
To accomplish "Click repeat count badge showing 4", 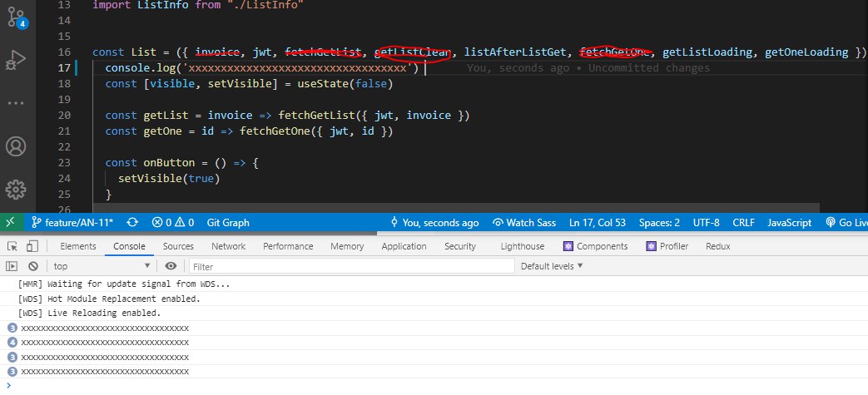I will (x=12, y=343).
